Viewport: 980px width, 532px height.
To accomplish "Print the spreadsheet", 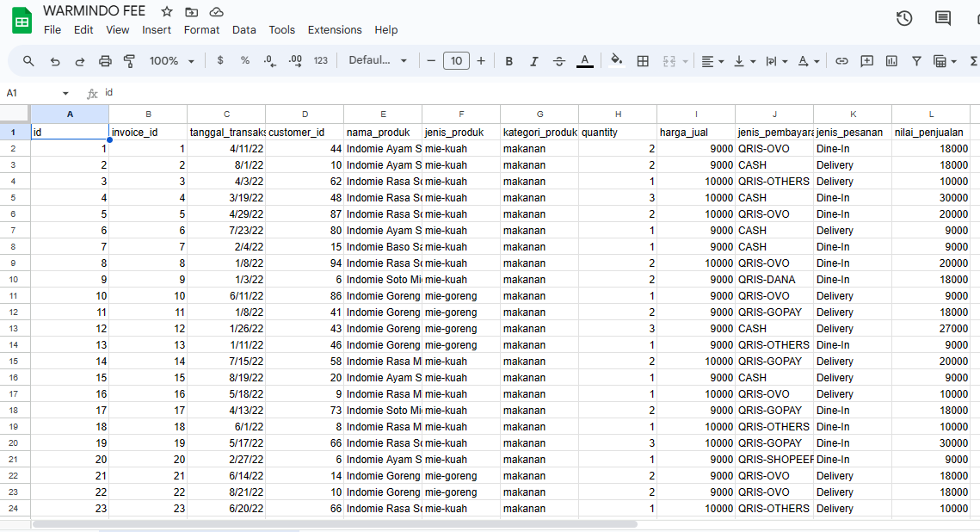I will [103, 61].
